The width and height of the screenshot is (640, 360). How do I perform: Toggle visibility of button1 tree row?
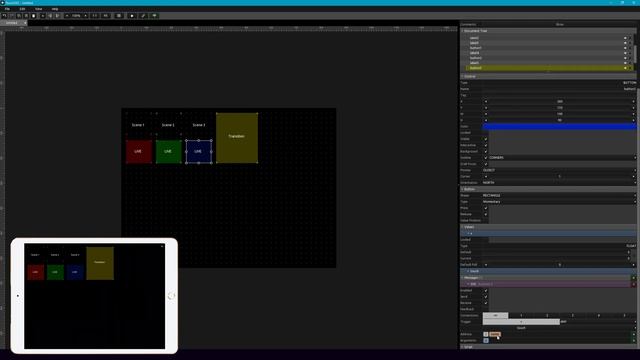pos(625,48)
